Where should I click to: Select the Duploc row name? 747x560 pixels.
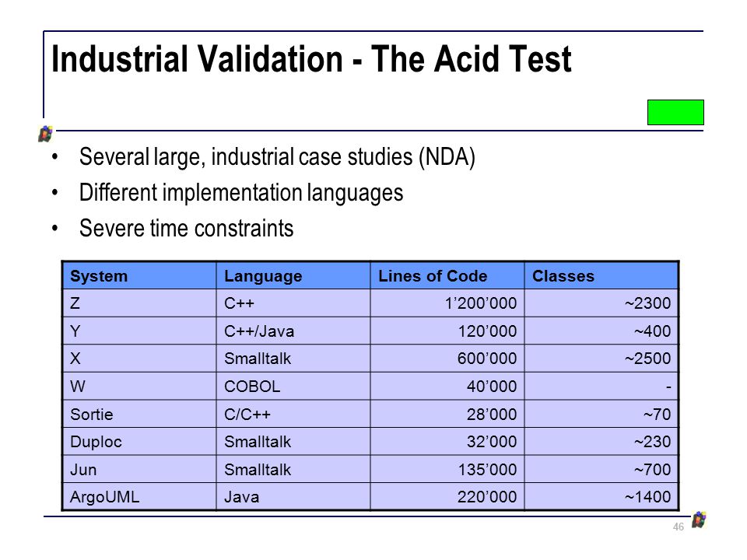pos(139,442)
